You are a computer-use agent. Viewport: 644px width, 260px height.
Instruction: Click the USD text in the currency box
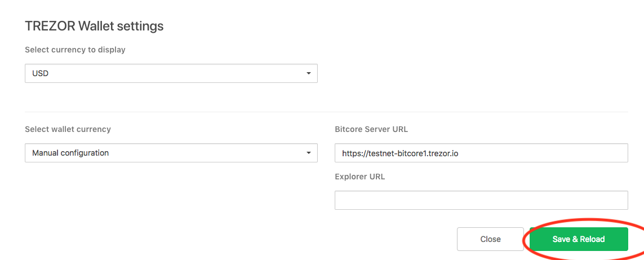[x=41, y=73]
